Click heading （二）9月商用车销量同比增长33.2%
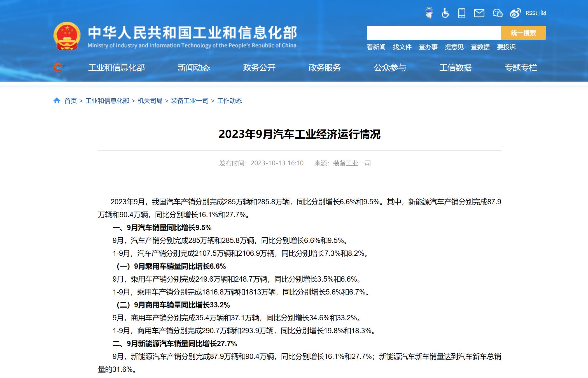This screenshot has width=588, height=378. [x=173, y=305]
